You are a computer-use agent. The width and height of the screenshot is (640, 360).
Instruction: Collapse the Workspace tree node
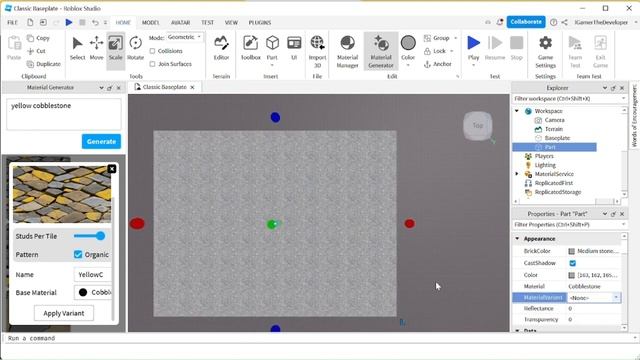point(517,111)
